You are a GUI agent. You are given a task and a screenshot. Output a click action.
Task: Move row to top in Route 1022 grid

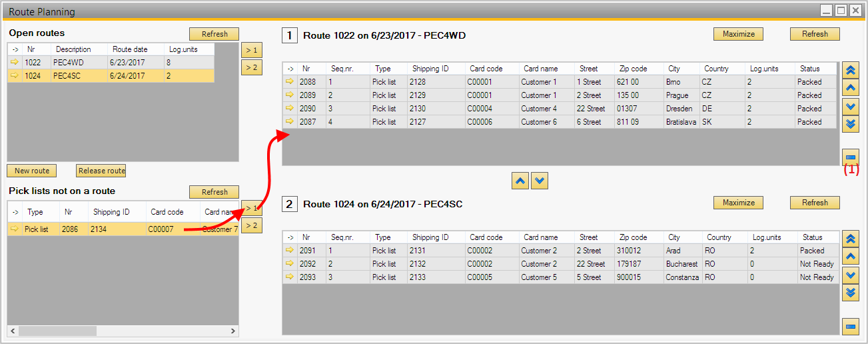click(x=850, y=71)
